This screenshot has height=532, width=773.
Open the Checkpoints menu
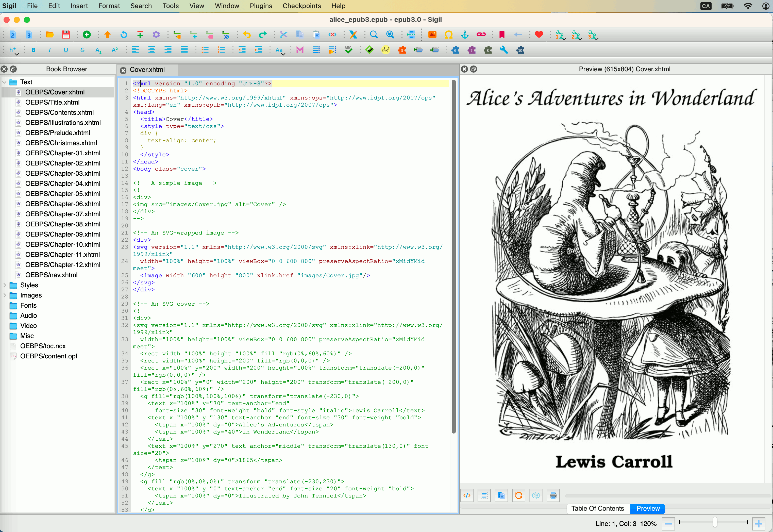[x=302, y=6]
